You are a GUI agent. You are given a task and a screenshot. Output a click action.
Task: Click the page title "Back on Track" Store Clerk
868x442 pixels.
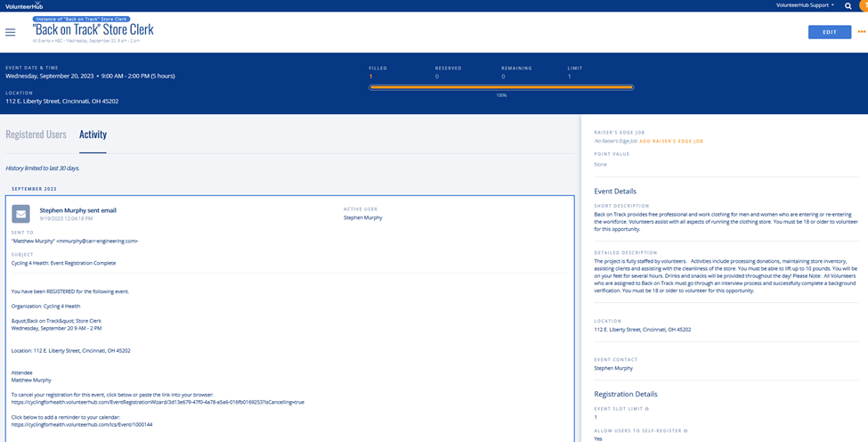point(93,29)
